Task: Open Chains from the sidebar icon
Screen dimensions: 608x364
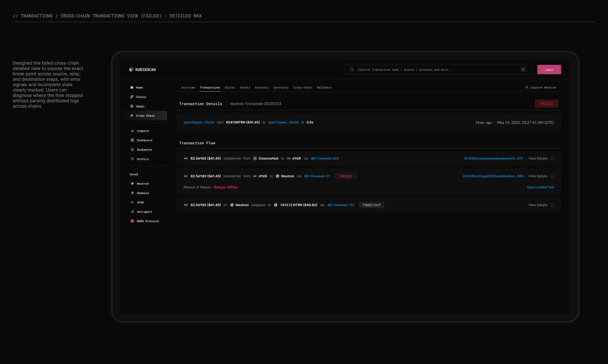Action: click(x=132, y=97)
